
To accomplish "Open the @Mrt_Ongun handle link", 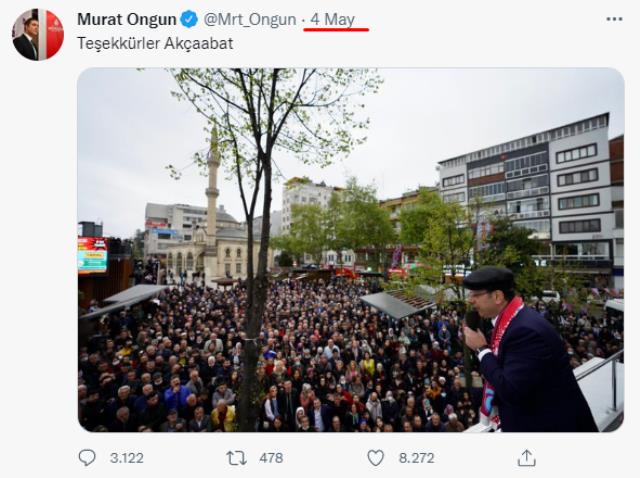I will point(250,19).
